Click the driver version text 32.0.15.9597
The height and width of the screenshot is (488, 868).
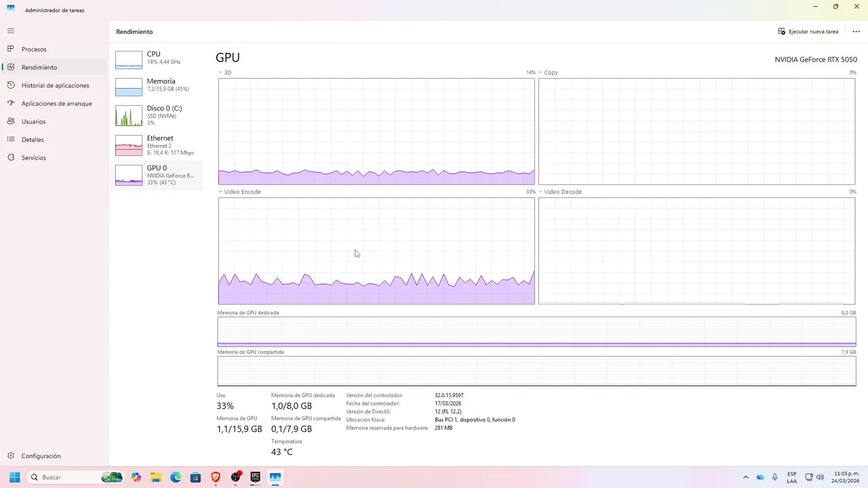pos(449,395)
